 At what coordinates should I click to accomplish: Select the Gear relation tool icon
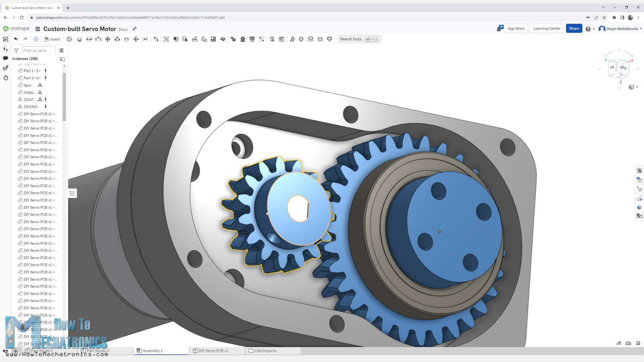click(x=233, y=39)
